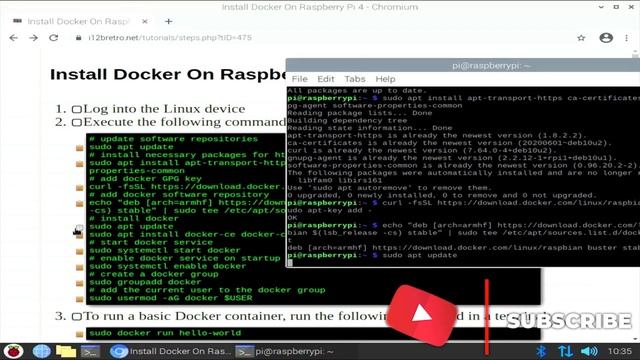Viewport: 640px width, 360px height.
Task: Open the Chromium three-dot menu
Action: pos(627,38)
